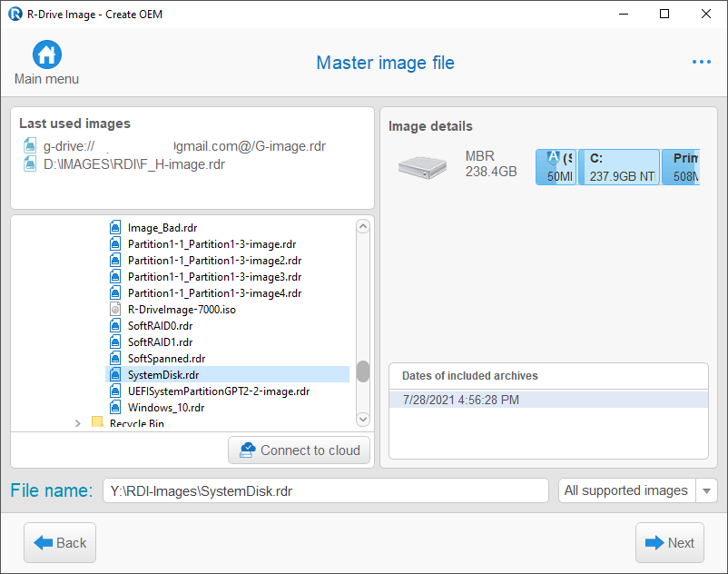Click the SoftRAID1.rdr file icon
The width and height of the screenshot is (728, 574).
(115, 341)
